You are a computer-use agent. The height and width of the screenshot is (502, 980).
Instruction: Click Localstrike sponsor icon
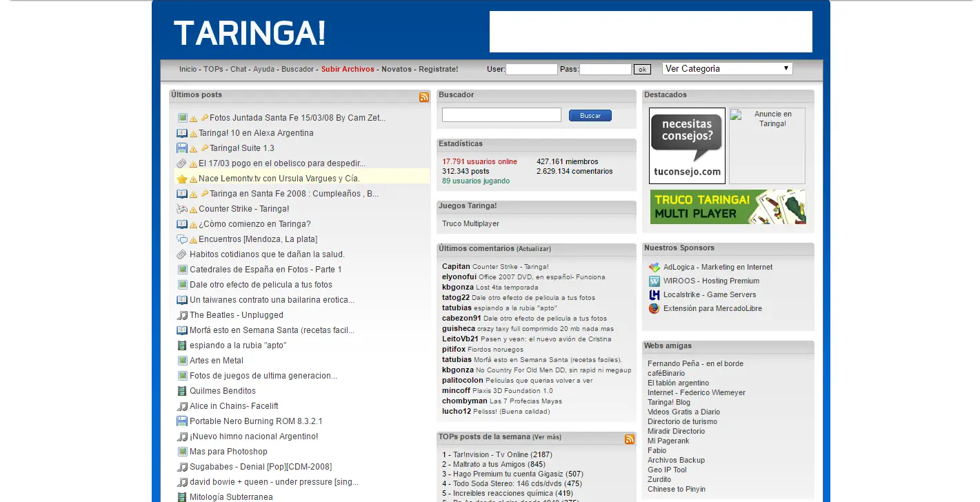pos(654,295)
